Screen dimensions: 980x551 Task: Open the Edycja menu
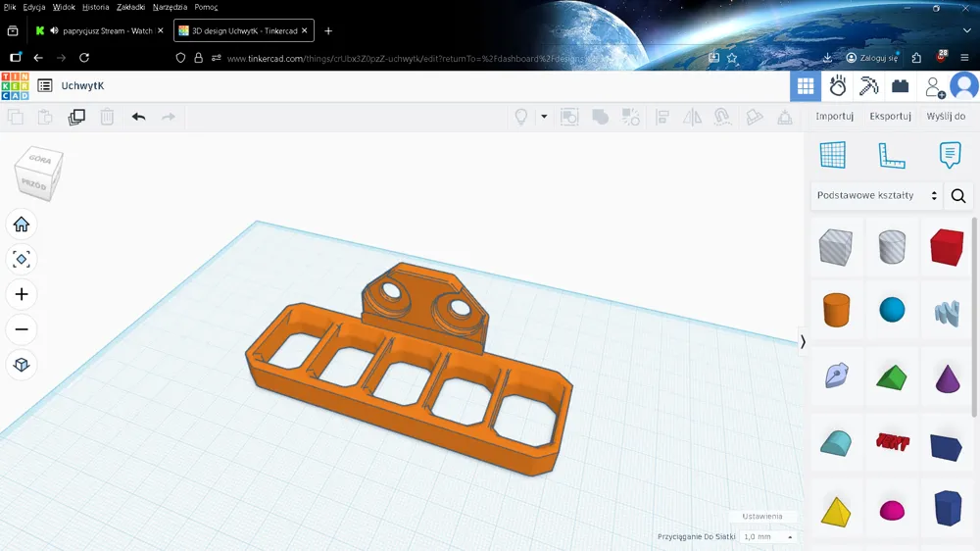(x=33, y=7)
